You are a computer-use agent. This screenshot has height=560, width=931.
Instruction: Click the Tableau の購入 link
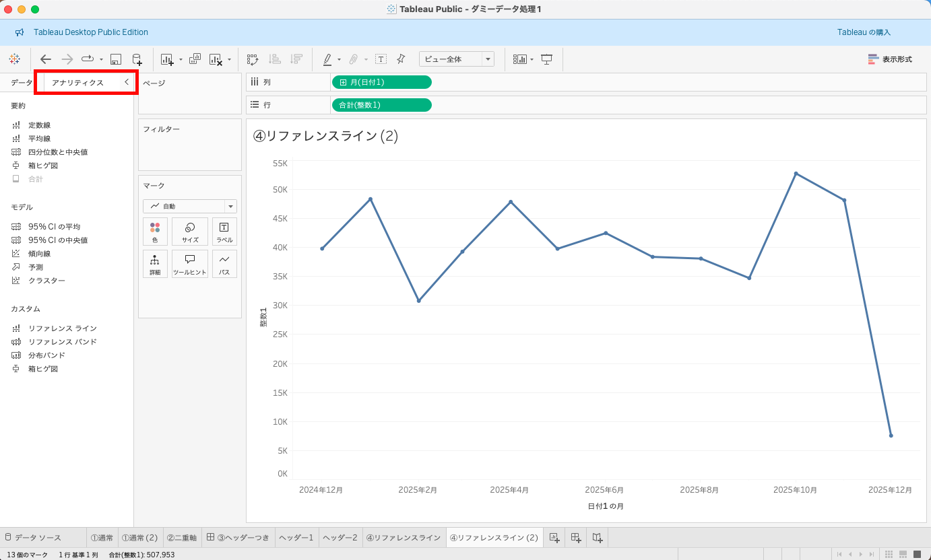click(864, 32)
